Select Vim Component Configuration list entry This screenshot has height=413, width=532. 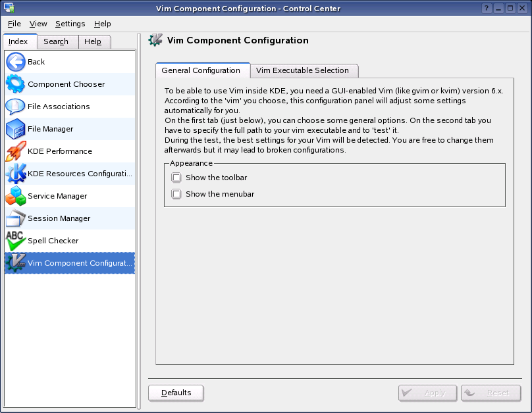pos(70,263)
